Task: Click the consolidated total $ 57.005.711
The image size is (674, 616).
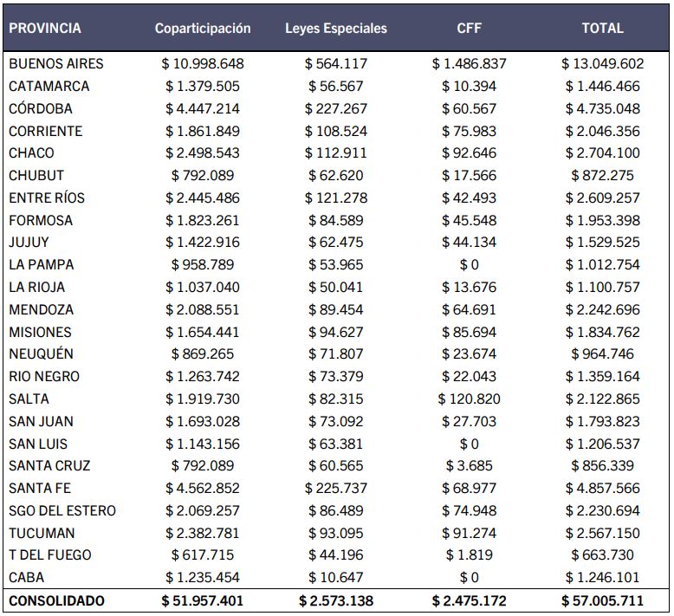Action: (602, 600)
